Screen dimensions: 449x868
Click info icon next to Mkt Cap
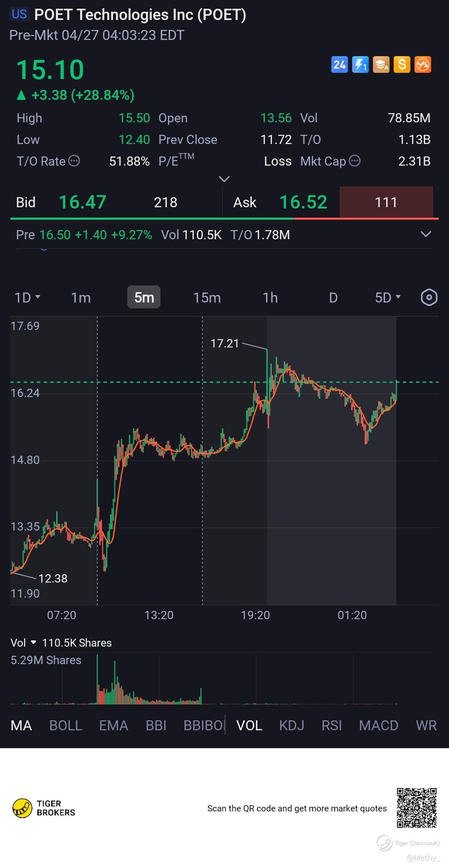[355, 161]
